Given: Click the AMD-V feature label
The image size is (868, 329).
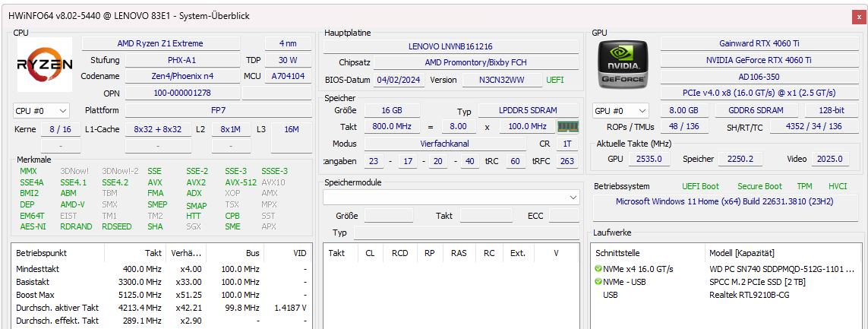Looking at the screenshot, I should coord(72,204).
